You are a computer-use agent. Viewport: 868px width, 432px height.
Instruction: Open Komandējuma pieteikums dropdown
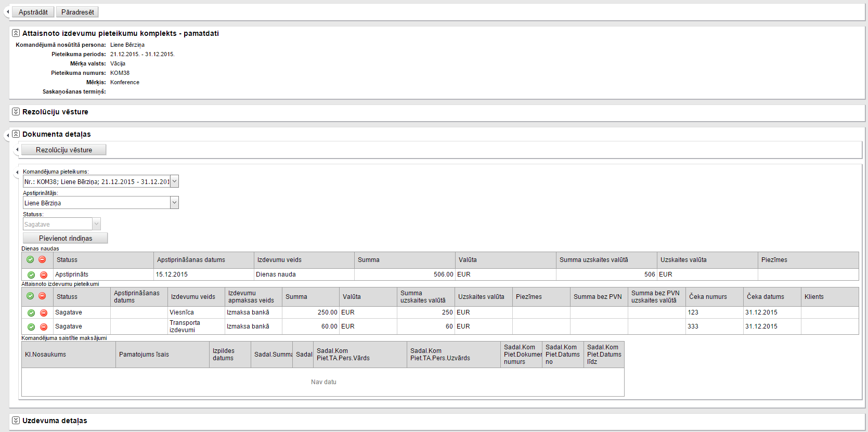coord(175,181)
